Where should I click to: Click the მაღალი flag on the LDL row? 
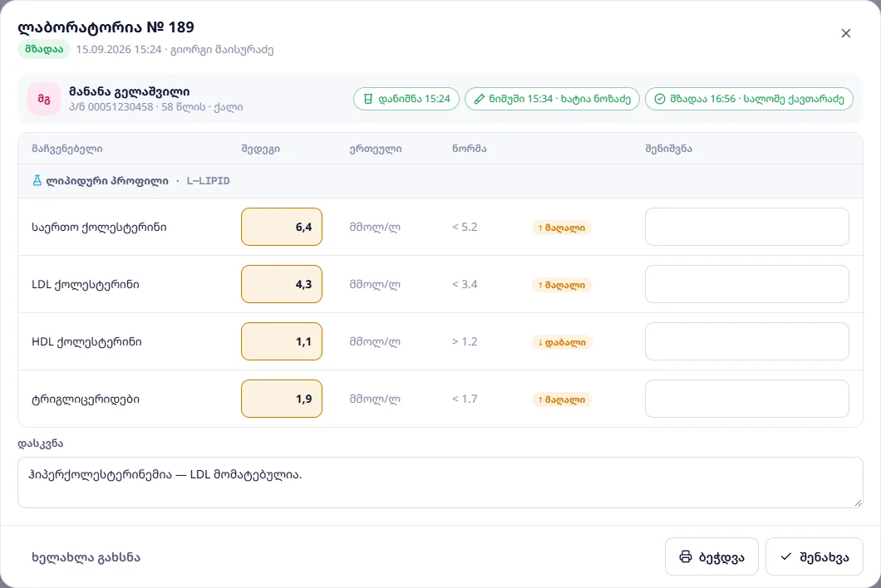pos(562,285)
